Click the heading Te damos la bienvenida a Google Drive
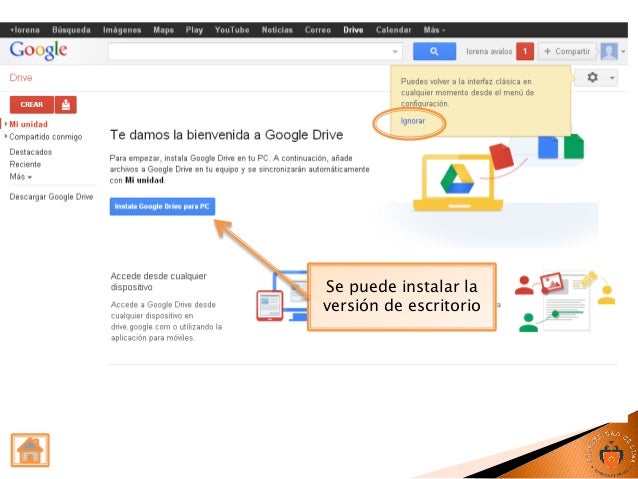638x479 pixels. 227,135
